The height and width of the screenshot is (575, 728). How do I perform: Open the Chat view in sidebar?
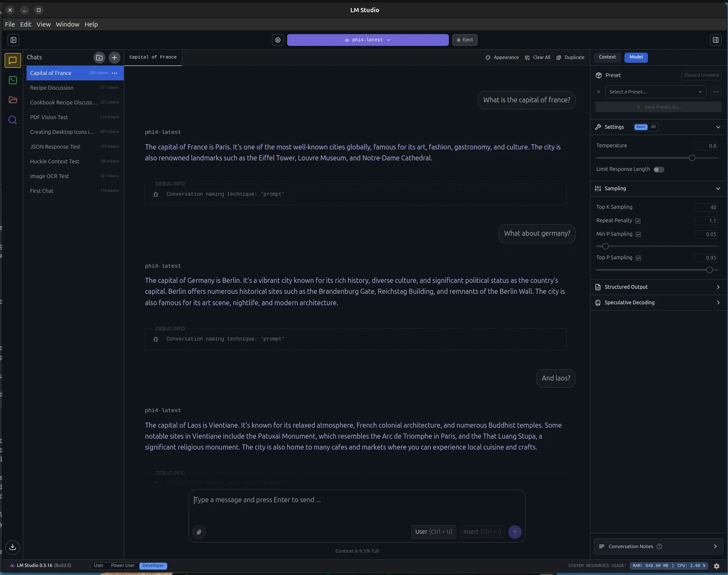(13, 60)
